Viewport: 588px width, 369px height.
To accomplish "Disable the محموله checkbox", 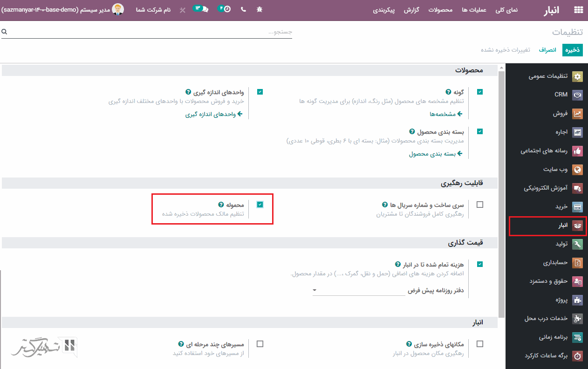I will coord(260,205).
